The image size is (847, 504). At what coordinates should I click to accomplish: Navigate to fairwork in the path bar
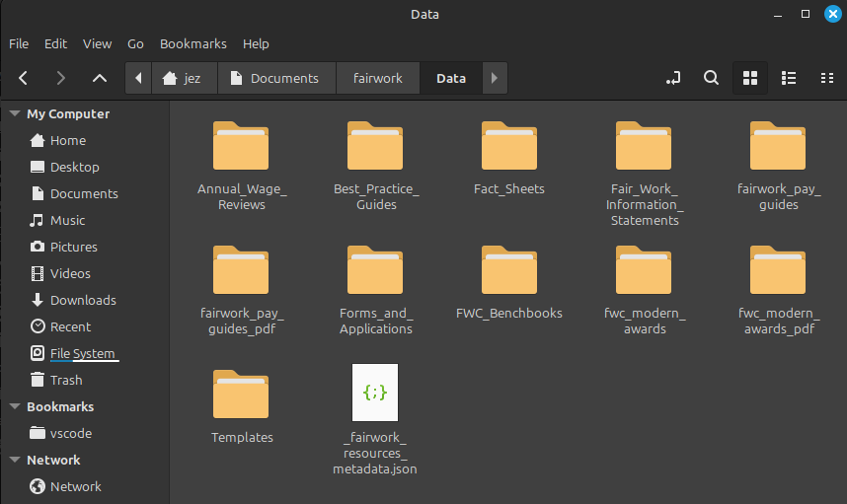pyautogui.click(x=378, y=78)
